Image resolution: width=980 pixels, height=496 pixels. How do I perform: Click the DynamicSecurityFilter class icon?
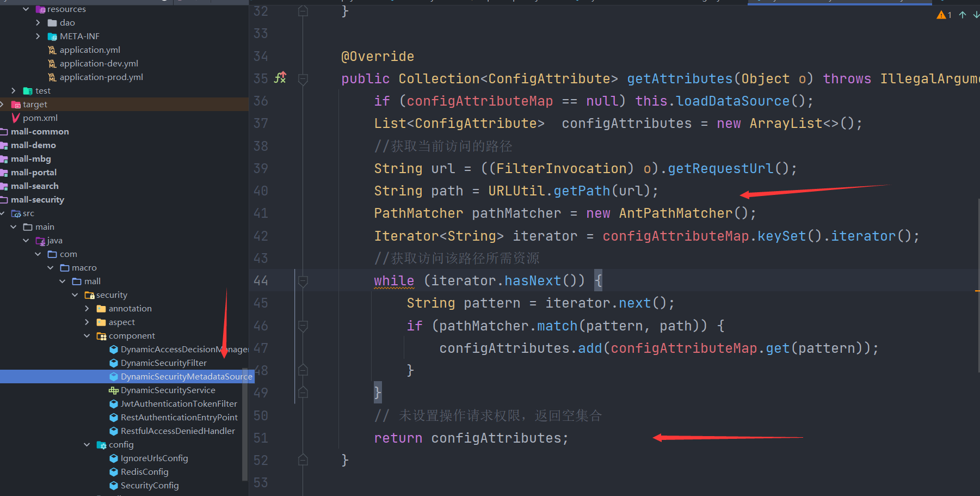pos(114,363)
